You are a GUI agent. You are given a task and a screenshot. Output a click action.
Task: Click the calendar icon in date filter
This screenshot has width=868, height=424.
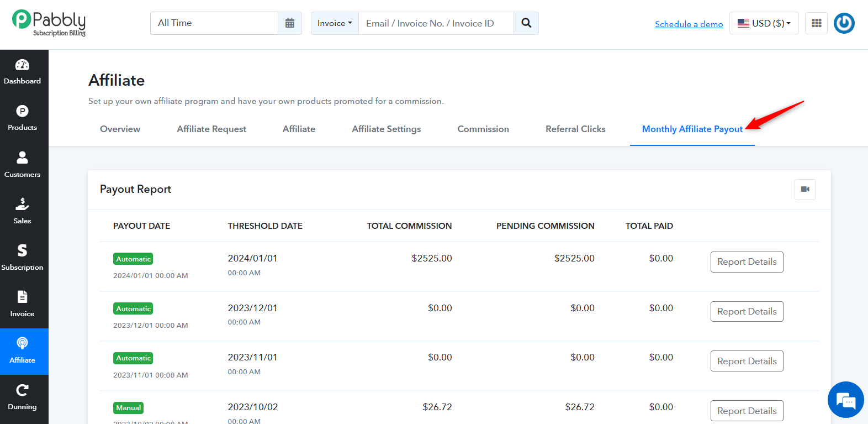[290, 23]
